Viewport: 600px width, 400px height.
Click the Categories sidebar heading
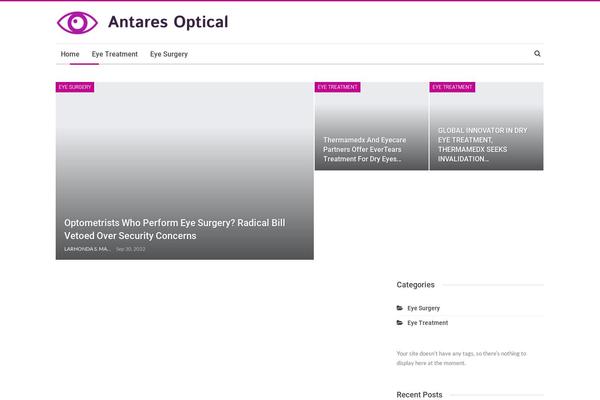click(x=415, y=284)
